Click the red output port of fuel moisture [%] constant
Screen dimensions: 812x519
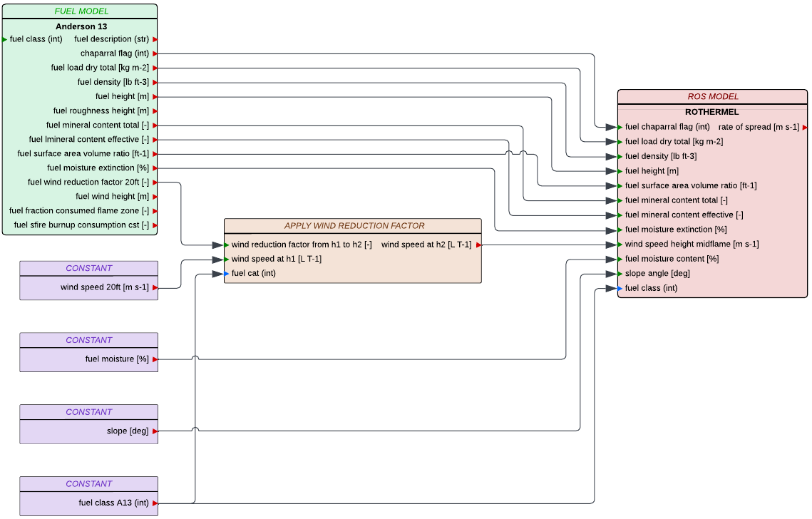(155, 359)
